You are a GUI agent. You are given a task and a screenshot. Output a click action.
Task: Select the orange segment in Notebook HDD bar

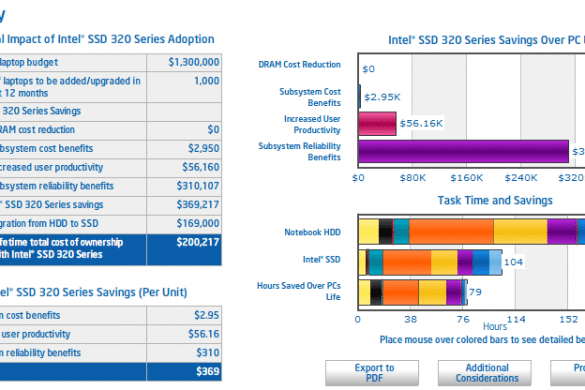pyautogui.click(x=451, y=232)
